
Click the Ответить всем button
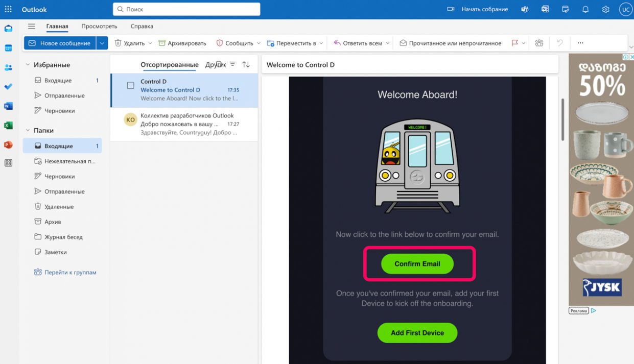click(x=358, y=43)
